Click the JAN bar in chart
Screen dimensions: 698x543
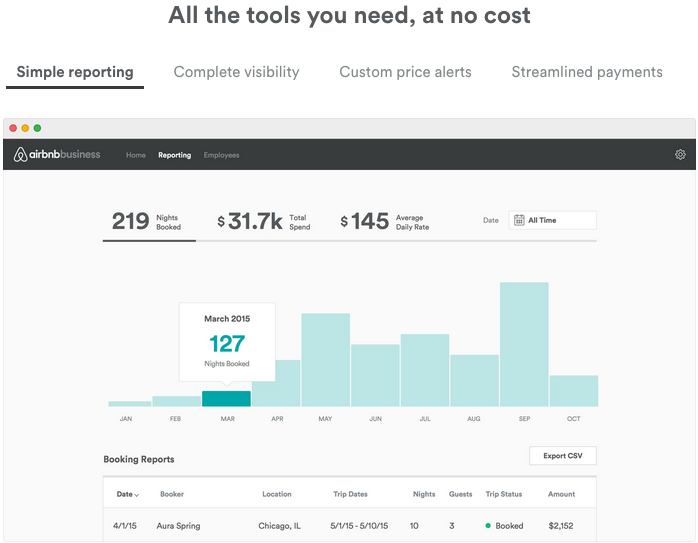[x=130, y=404]
